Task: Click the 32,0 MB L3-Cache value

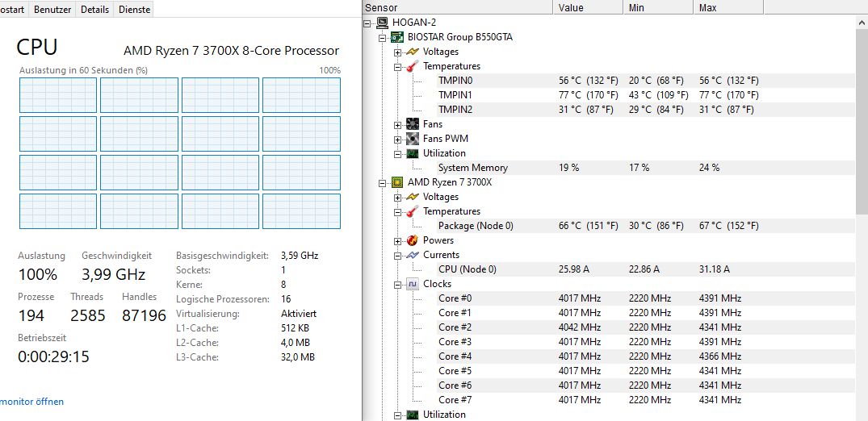Action: [x=298, y=357]
